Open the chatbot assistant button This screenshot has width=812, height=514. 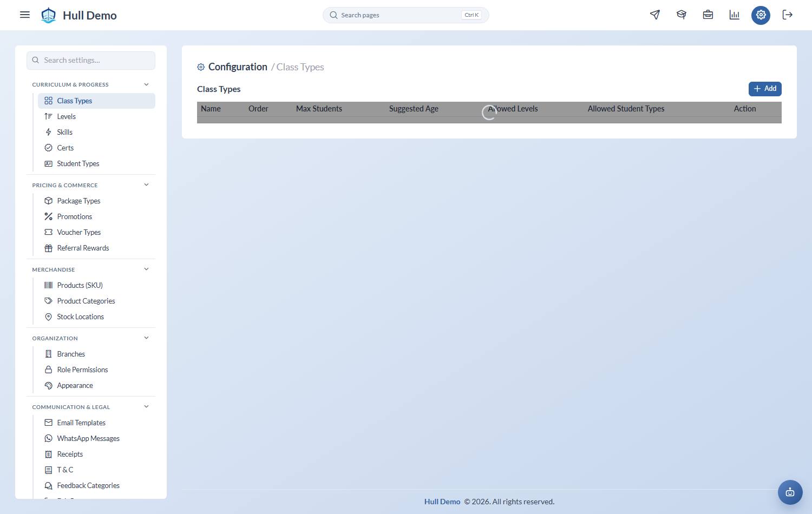coord(790,492)
